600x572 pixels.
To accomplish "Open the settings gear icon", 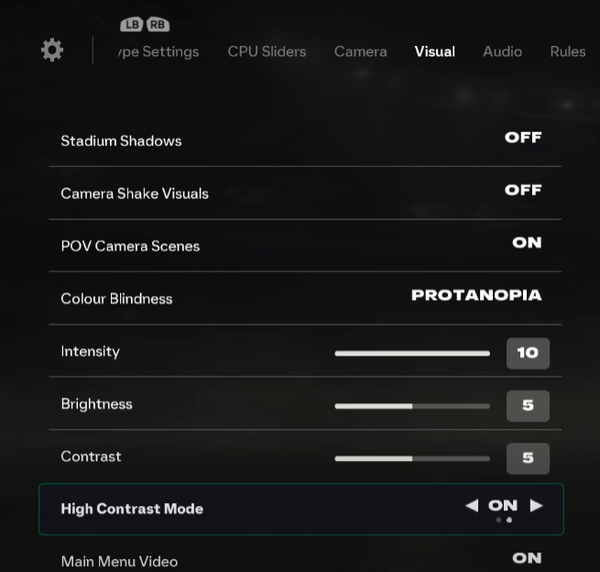I will point(52,50).
